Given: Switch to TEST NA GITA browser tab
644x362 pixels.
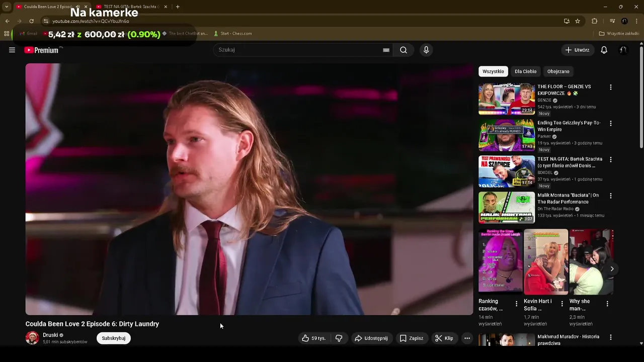Looking at the screenshot, I should pos(131,7).
